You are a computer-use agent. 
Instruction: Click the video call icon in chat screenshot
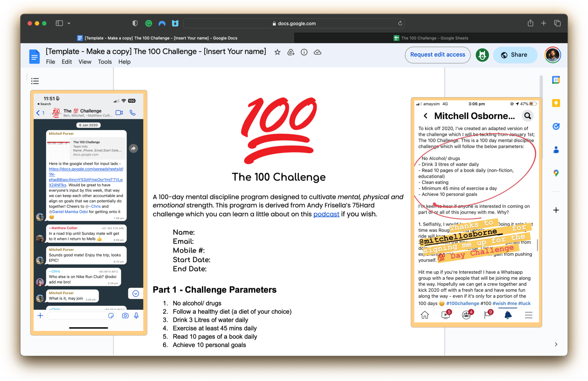click(119, 113)
